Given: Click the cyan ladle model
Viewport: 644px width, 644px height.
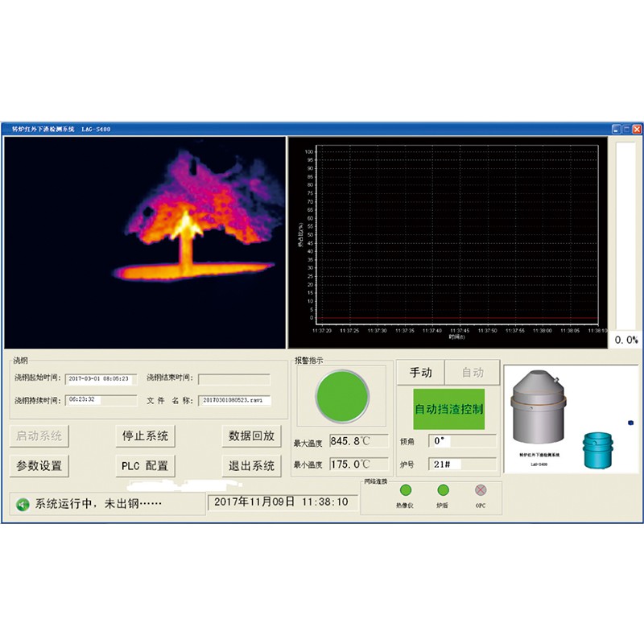Looking at the screenshot, I should click(598, 451).
